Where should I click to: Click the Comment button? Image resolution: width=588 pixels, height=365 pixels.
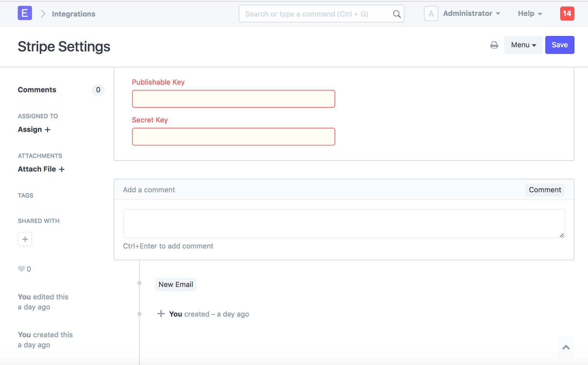(x=545, y=189)
